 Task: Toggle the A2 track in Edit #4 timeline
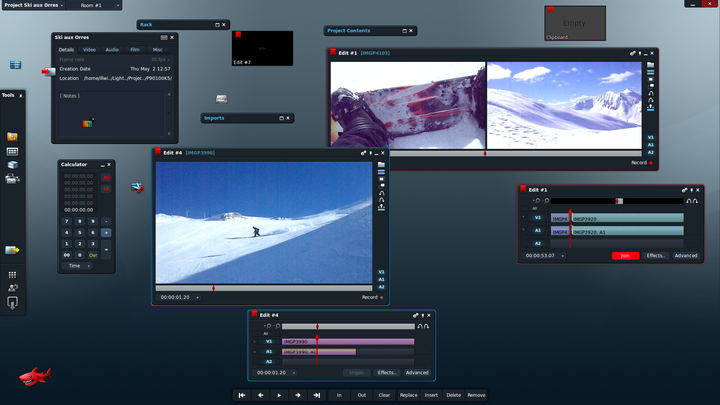[269, 361]
